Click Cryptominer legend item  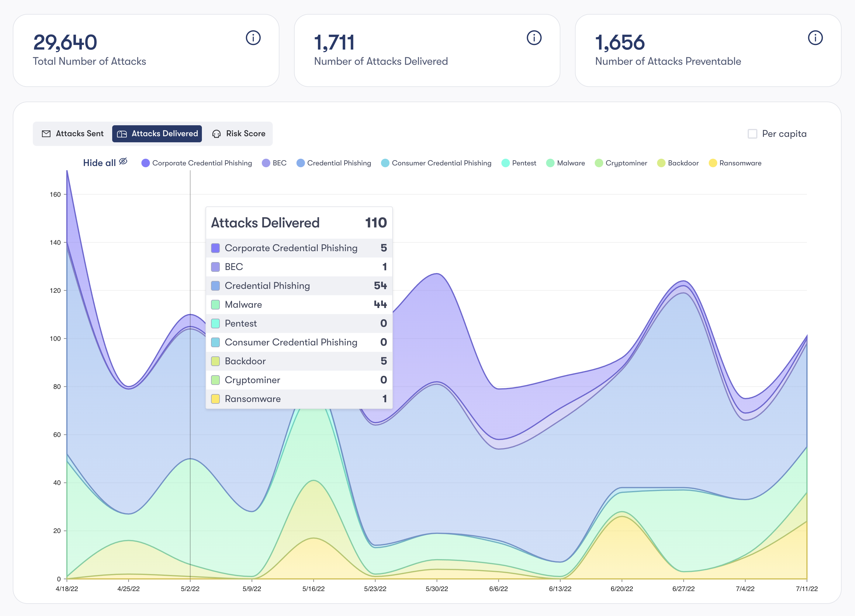626,163
